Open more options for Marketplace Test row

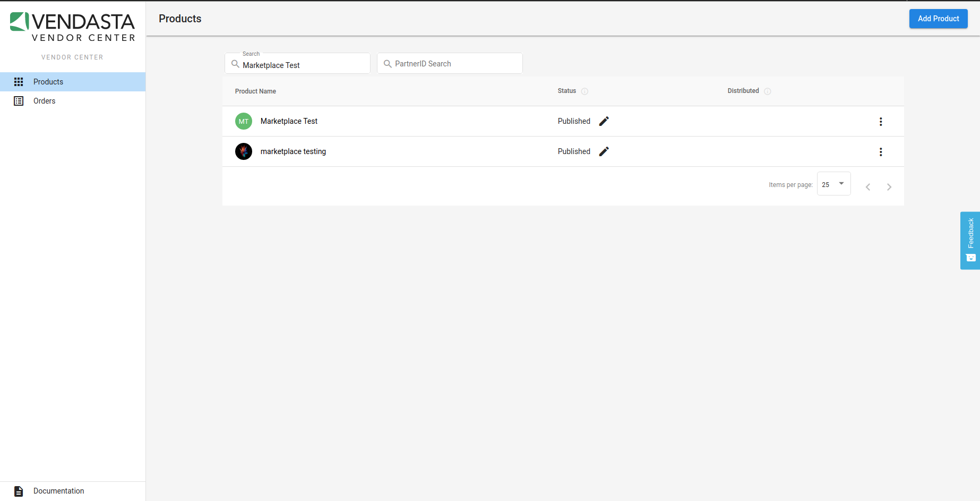click(881, 122)
